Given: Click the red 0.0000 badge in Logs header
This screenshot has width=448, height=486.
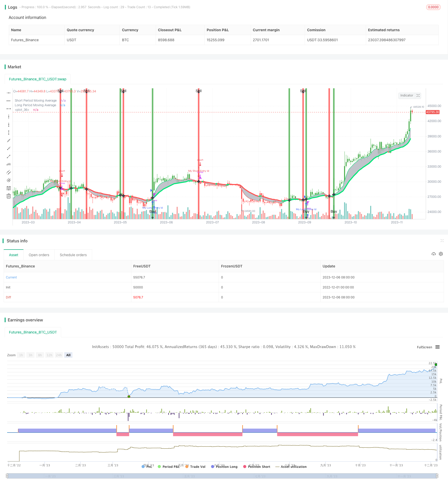Looking at the screenshot, I should coord(433,7).
